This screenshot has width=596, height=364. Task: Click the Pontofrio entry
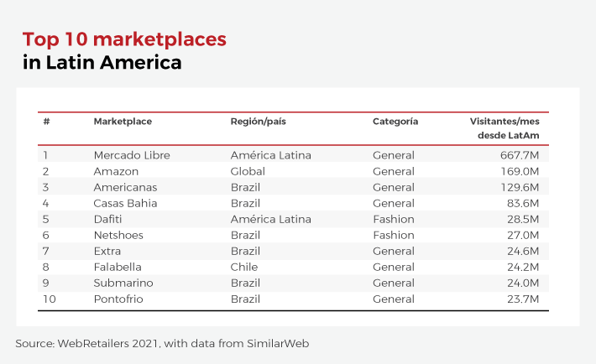tap(120, 299)
